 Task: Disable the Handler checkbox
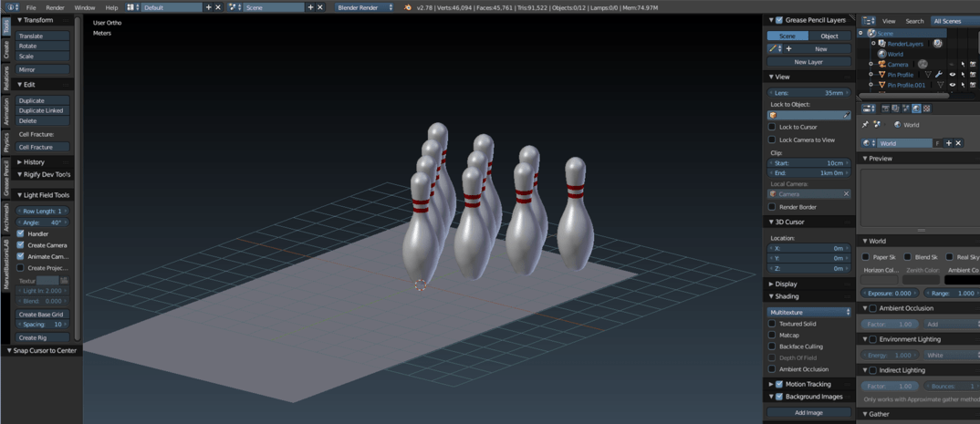[x=21, y=233]
